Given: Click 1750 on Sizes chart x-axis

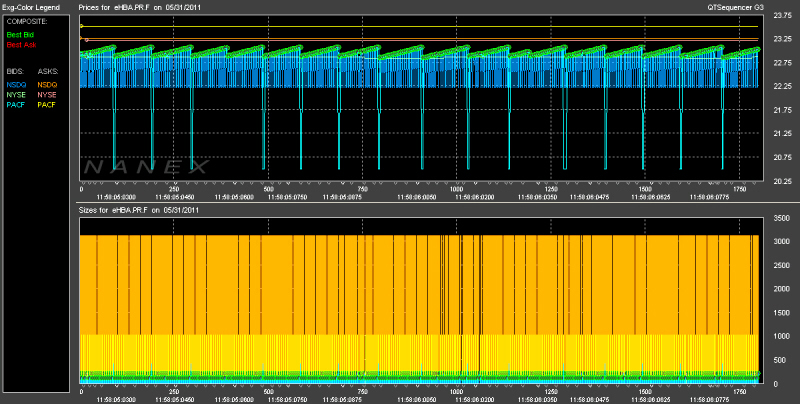Looking at the screenshot, I should pyautogui.click(x=740, y=392).
